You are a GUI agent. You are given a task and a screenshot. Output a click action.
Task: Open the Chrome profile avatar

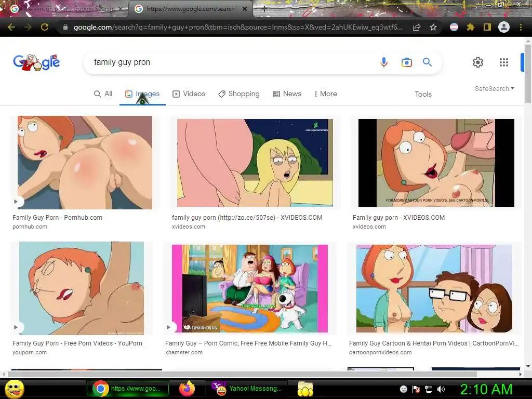(x=504, y=27)
